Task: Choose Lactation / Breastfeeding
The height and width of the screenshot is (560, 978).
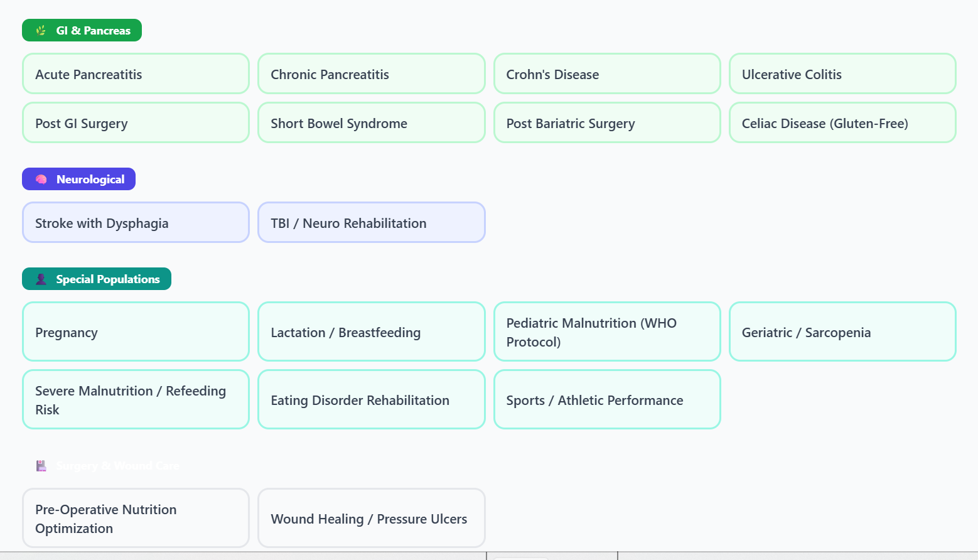Action: [371, 332]
